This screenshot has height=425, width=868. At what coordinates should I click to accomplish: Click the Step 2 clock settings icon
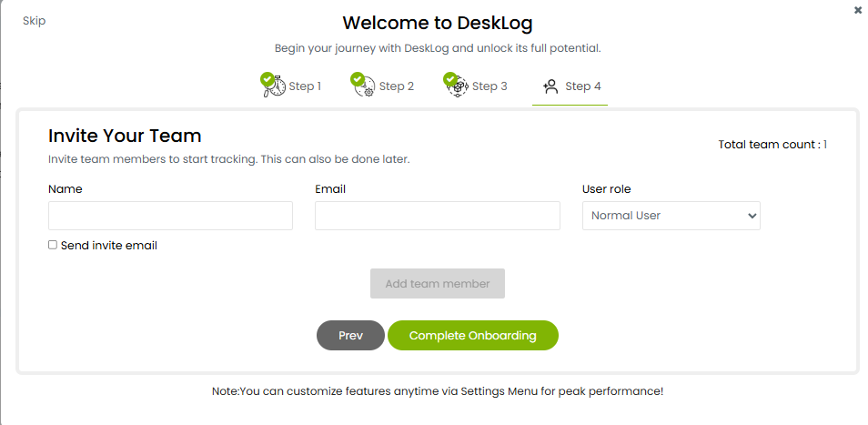pyautogui.click(x=363, y=86)
